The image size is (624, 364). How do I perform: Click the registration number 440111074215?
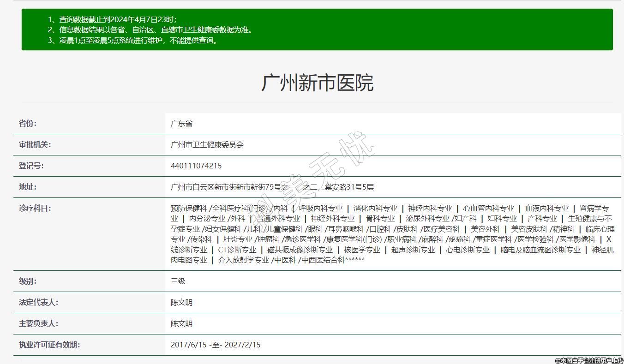tap(196, 166)
